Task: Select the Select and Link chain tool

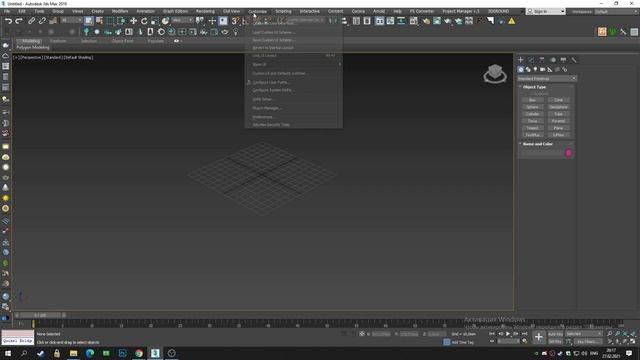Action: point(31,21)
